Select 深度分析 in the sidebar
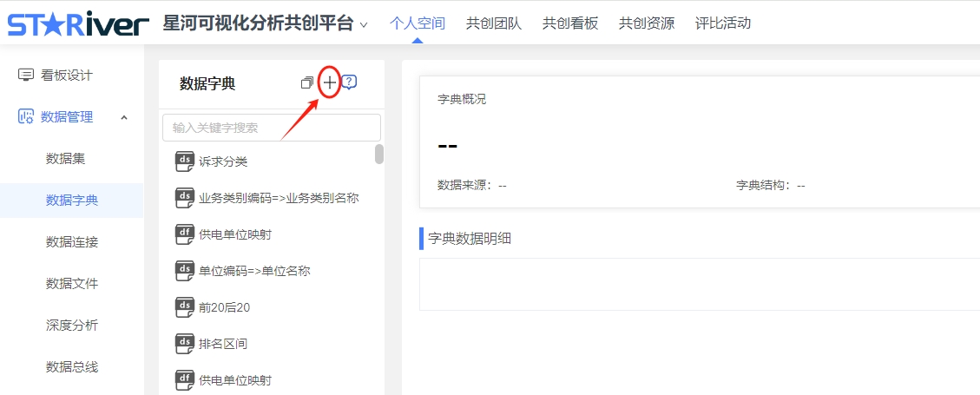 (x=72, y=326)
